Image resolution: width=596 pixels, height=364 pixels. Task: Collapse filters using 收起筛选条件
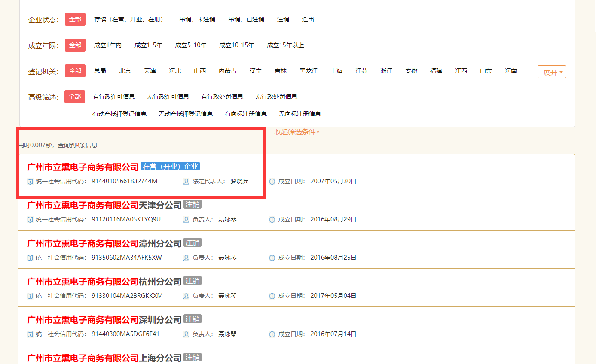click(x=297, y=132)
